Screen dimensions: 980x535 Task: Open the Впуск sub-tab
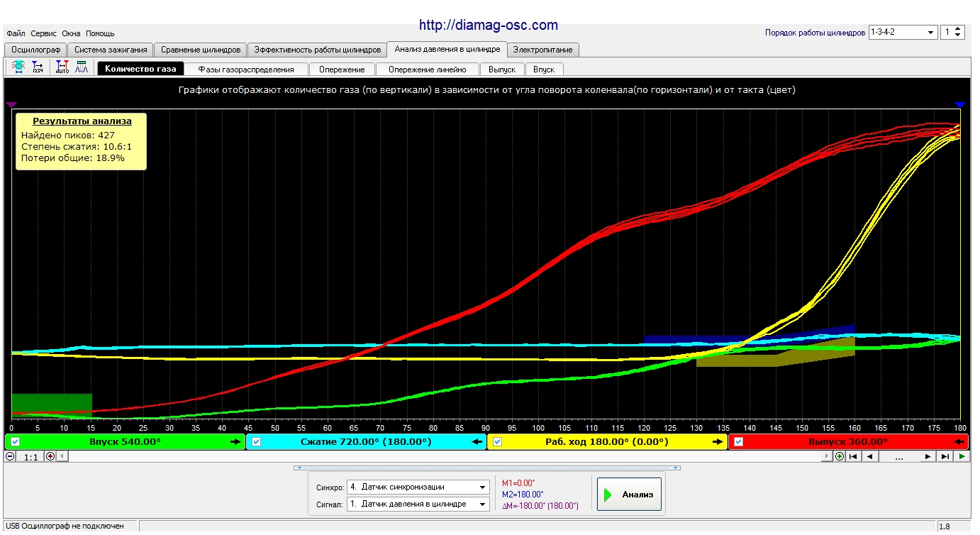pos(544,70)
